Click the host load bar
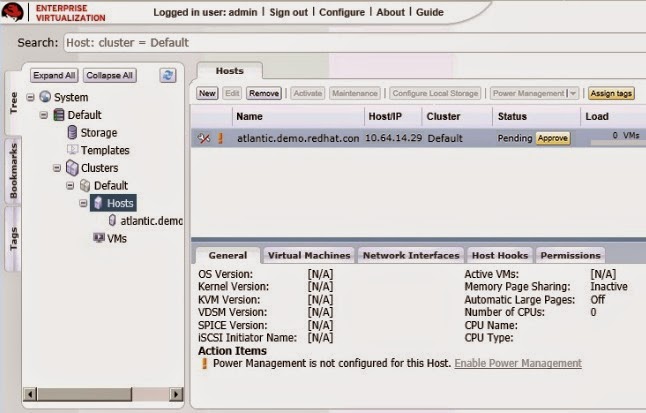This screenshot has width=646, height=413. tap(618, 143)
